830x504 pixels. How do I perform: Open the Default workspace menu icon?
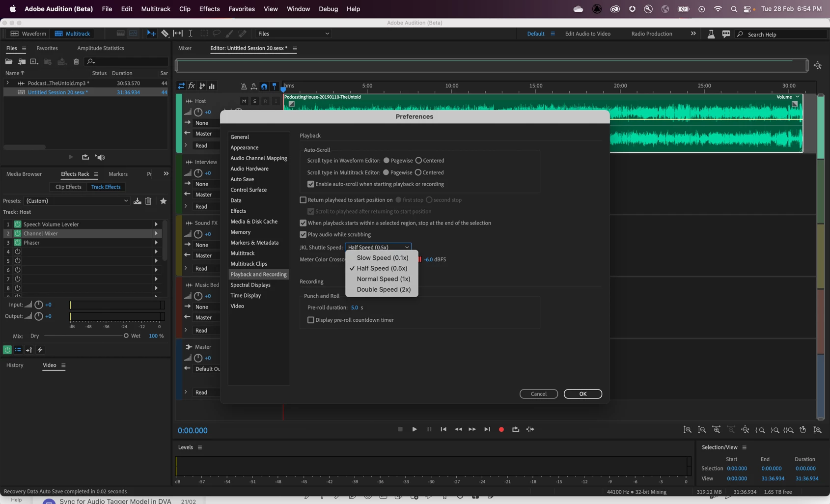tap(553, 34)
